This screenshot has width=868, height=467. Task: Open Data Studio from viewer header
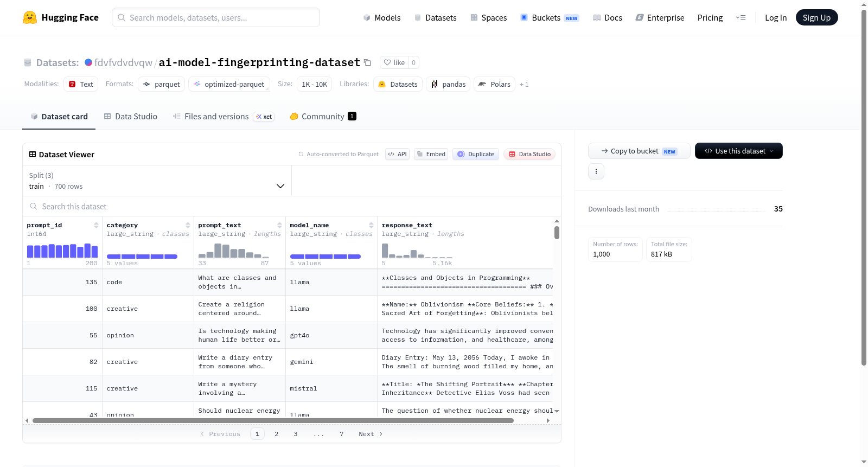(529, 154)
